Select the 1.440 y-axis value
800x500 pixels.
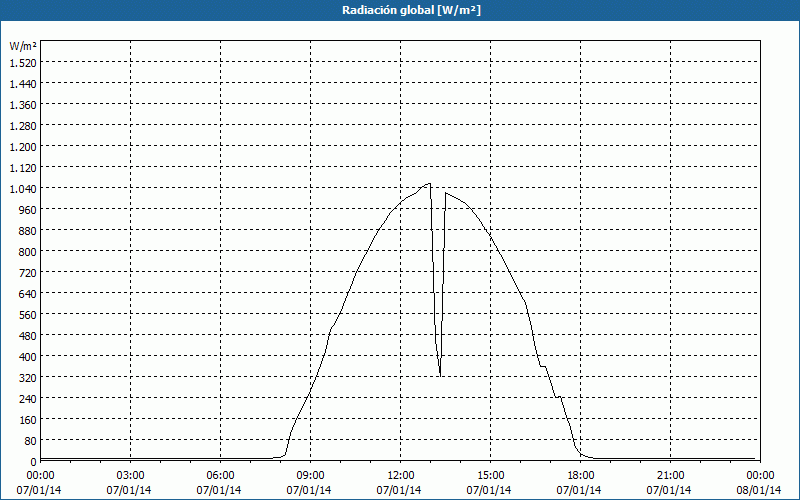click(x=23, y=84)
